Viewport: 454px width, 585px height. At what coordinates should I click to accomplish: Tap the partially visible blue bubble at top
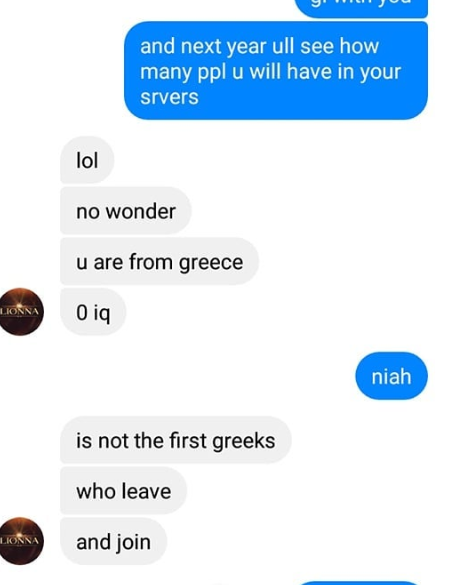[361, 8]
